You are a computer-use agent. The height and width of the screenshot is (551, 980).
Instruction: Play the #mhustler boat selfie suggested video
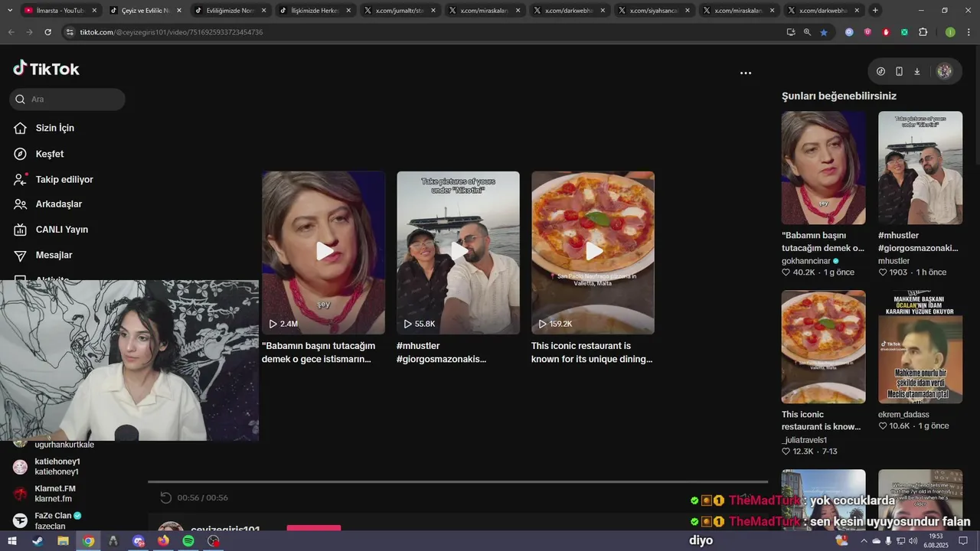point(458,253)
